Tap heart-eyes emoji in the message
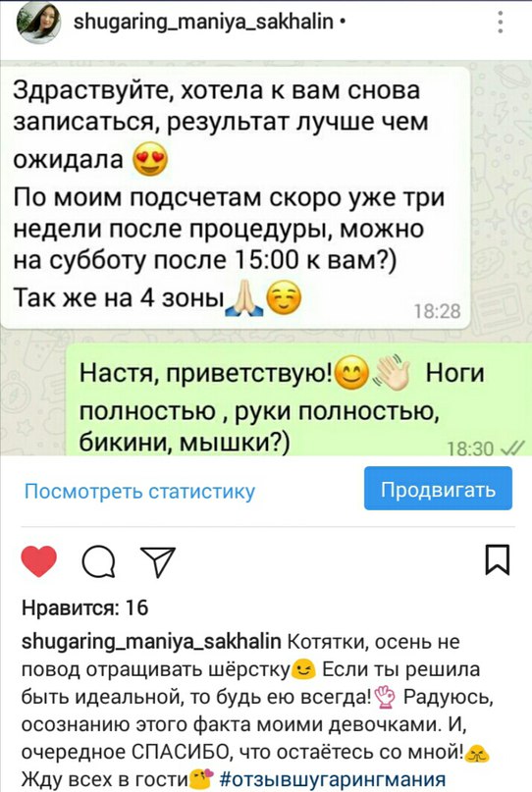 tap(149, 160)
